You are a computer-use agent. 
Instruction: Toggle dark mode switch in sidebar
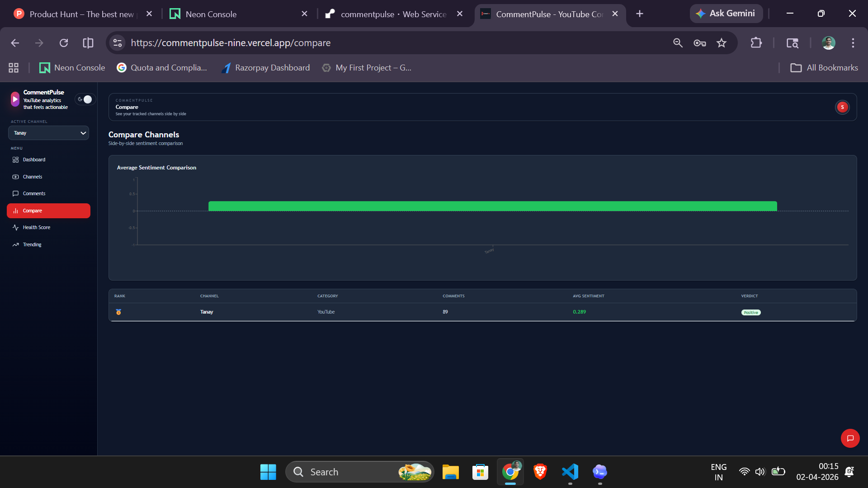click(85, 99)
